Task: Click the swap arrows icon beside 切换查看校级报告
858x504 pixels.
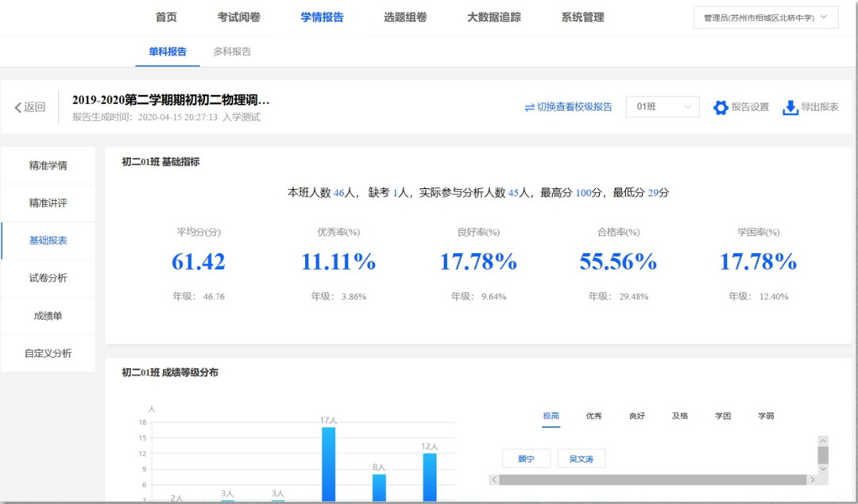Action: (x=529, y=108)
